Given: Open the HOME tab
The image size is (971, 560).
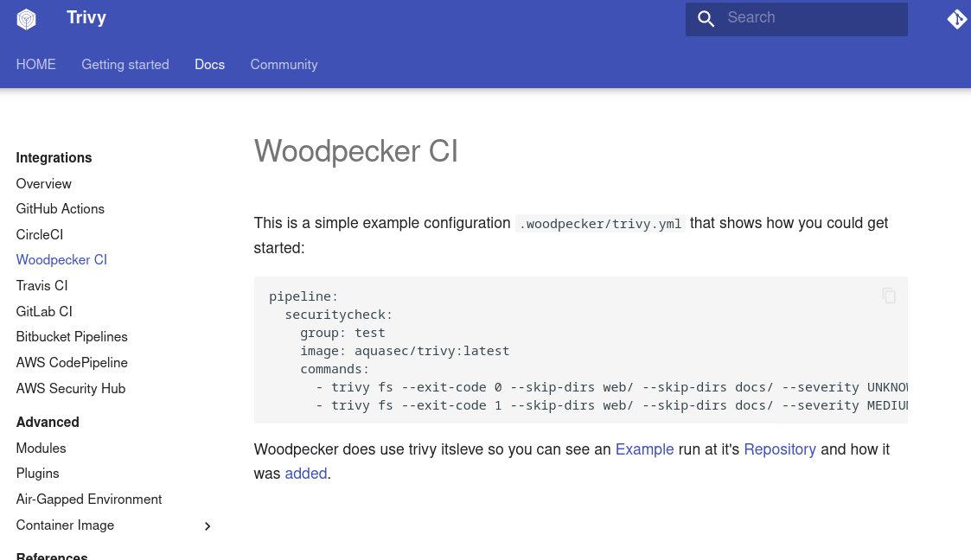Looking at the screenshot, I should (36, 64).
